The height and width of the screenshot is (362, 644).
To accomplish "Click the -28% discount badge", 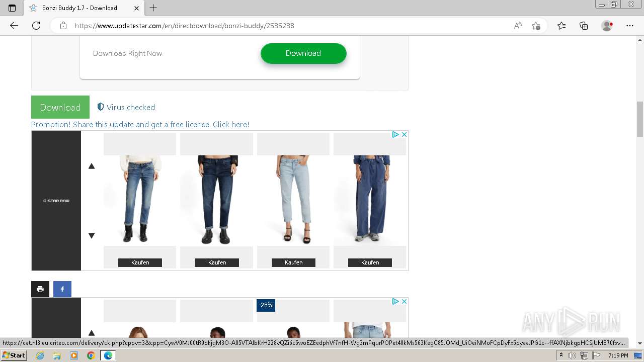I will tap(266, 305).
